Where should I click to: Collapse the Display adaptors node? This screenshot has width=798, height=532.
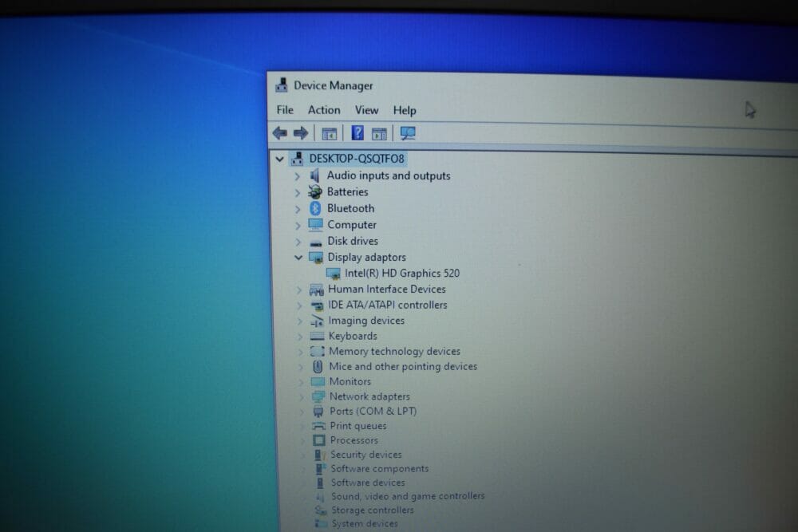pyautogui.click(x=298, y=258)
